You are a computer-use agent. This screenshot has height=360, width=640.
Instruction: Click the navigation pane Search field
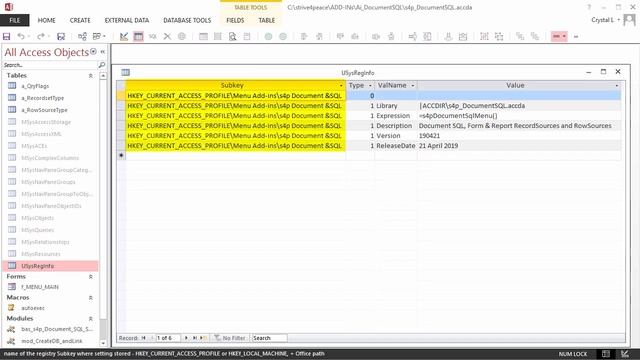pos(50,64)
